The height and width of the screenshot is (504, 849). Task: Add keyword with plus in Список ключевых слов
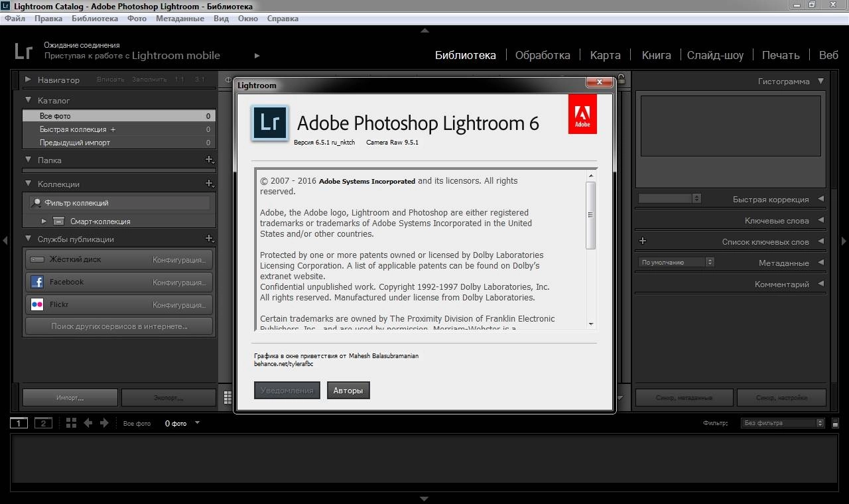(x=642, y=241)
